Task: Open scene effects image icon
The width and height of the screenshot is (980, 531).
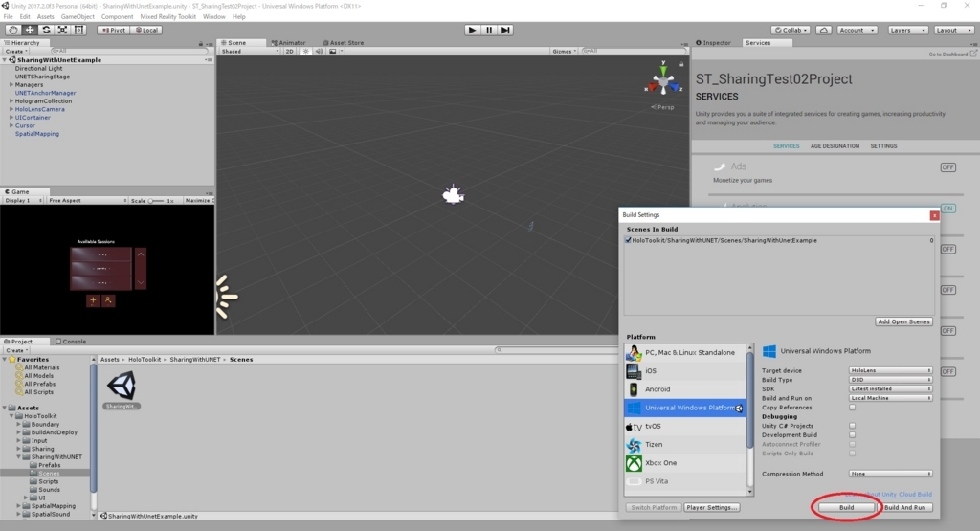Action: pyautogui.click(x=332, y=52)
